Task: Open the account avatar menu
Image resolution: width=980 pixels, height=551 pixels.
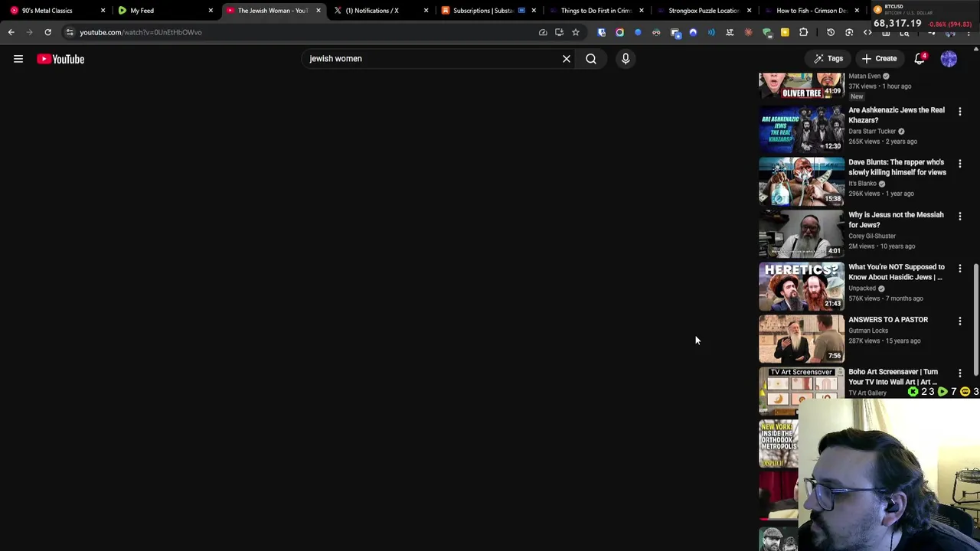Action: [949, 59]
